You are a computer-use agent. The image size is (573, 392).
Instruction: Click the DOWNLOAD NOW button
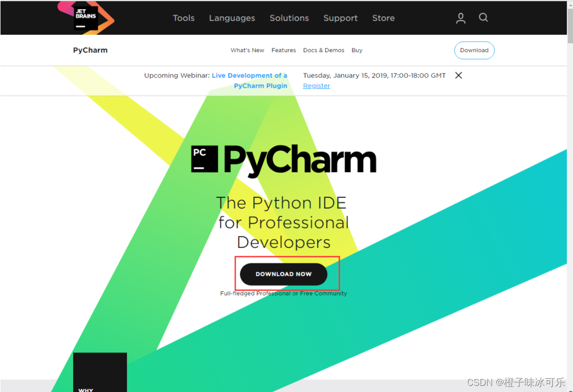(283, 274)
